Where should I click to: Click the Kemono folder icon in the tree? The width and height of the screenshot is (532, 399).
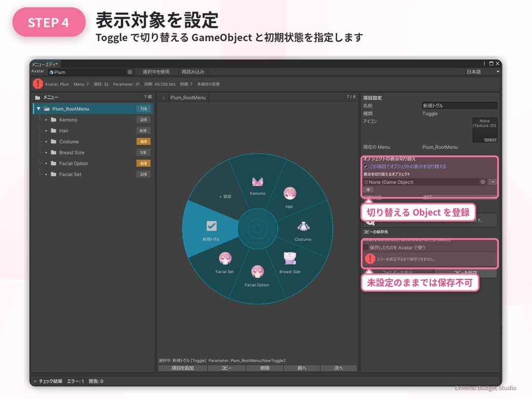(x=54, y=120)
